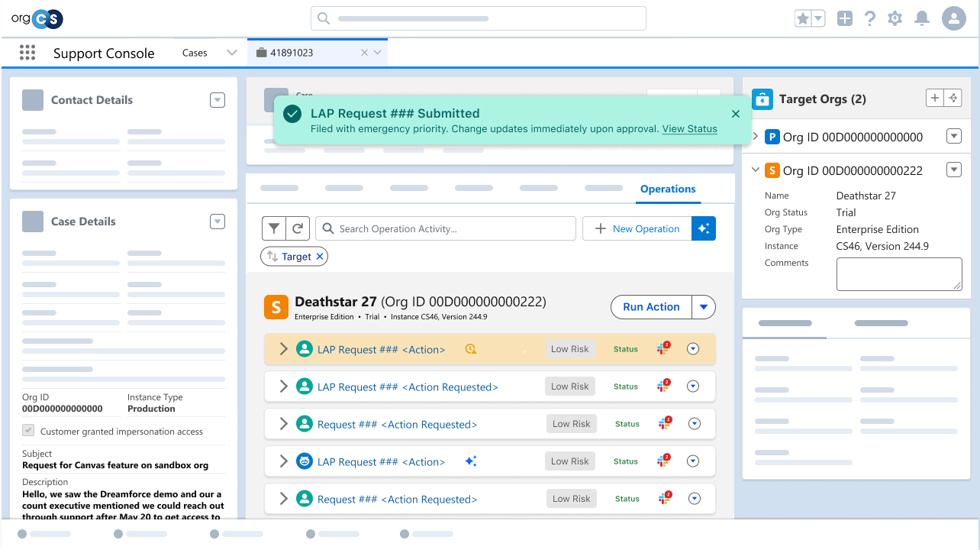
Task: Open the menu for Org ID 00D000000000000
Action: (x=954, y=136)
